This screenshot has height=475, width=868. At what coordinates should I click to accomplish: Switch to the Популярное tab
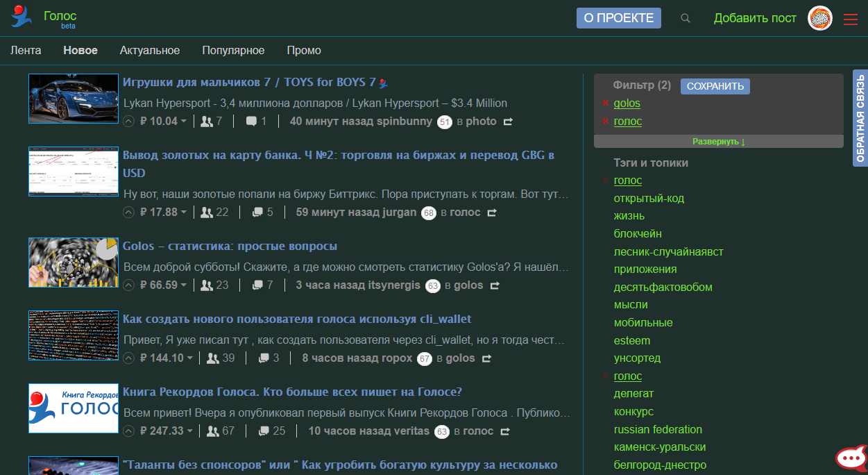pyautogui.click(x=233, y=51)
